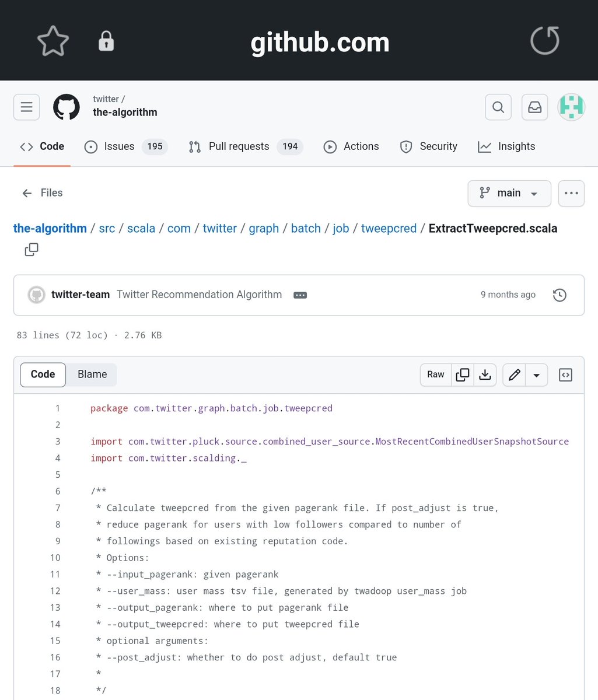The image size is (598, 700).
Task: View file commit history clock icon
Action: (x=559, y=295)
